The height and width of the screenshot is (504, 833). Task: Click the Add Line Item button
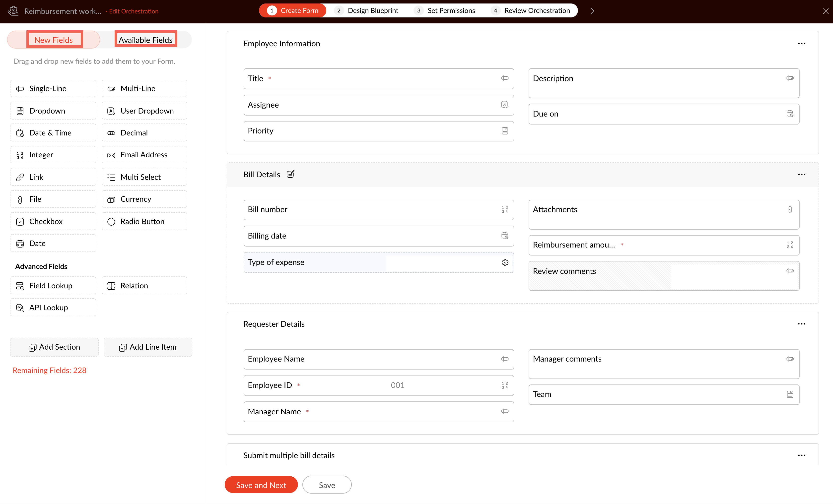coord(148,347)
